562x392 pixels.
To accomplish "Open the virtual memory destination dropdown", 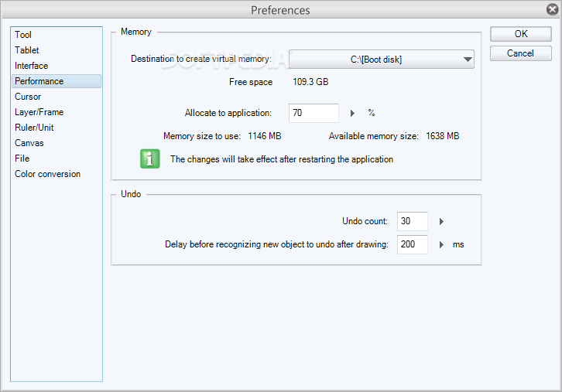I will coord(382,59).
